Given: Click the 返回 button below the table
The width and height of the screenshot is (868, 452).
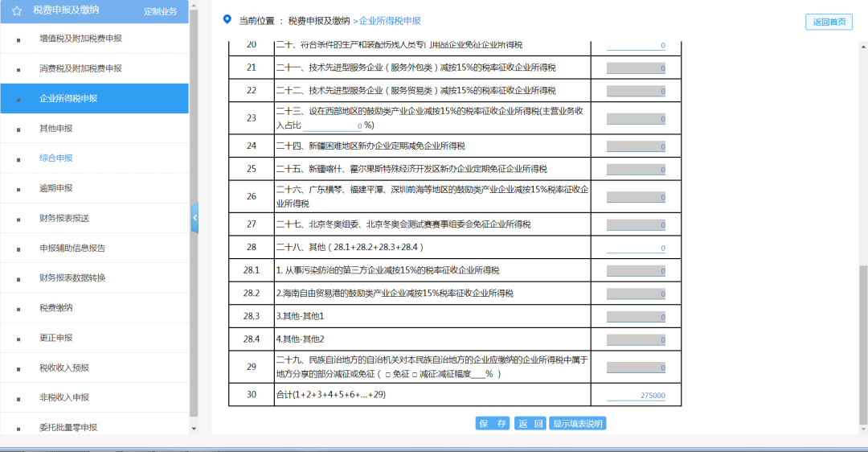Looking at the screenshot, I should pyautogui.click(x=530, y=423).
